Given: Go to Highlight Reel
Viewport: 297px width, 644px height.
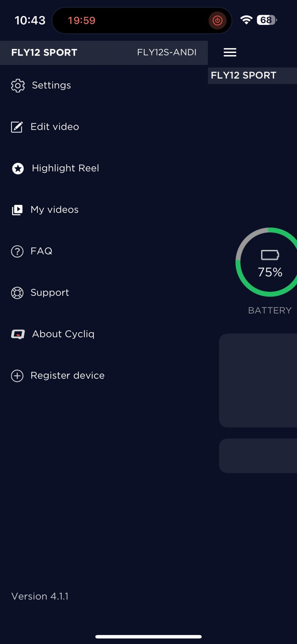Looking at the screenshot, I should coord(65,168).
